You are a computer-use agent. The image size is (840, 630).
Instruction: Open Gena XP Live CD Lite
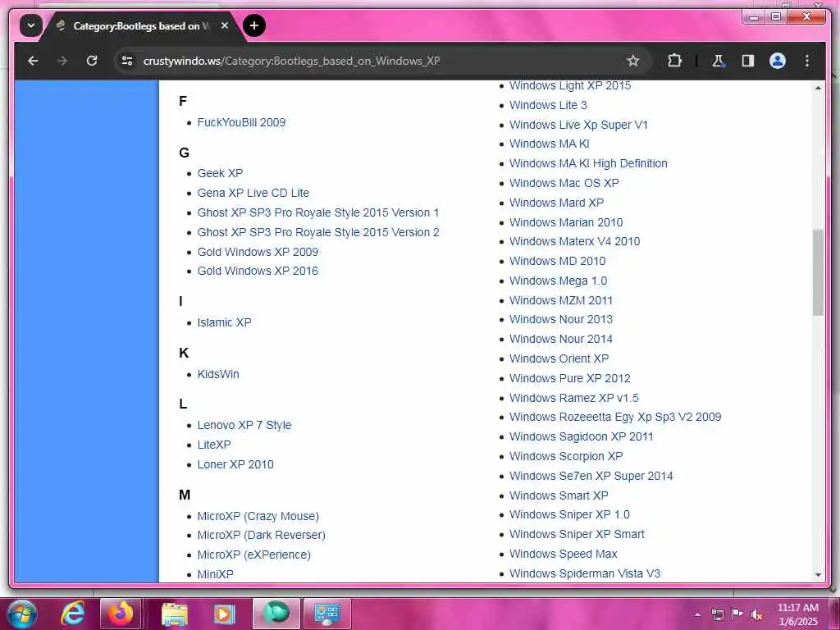[x=253, y=193]
